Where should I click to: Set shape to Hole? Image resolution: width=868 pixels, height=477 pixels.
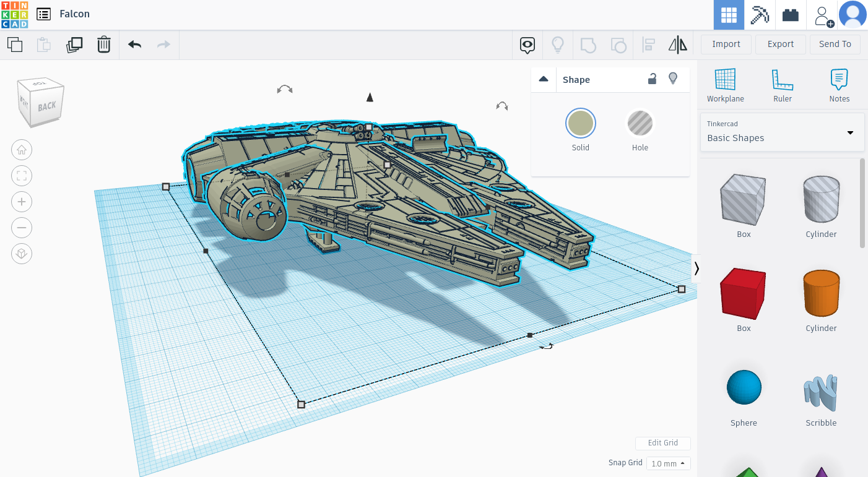coord(640,123)
